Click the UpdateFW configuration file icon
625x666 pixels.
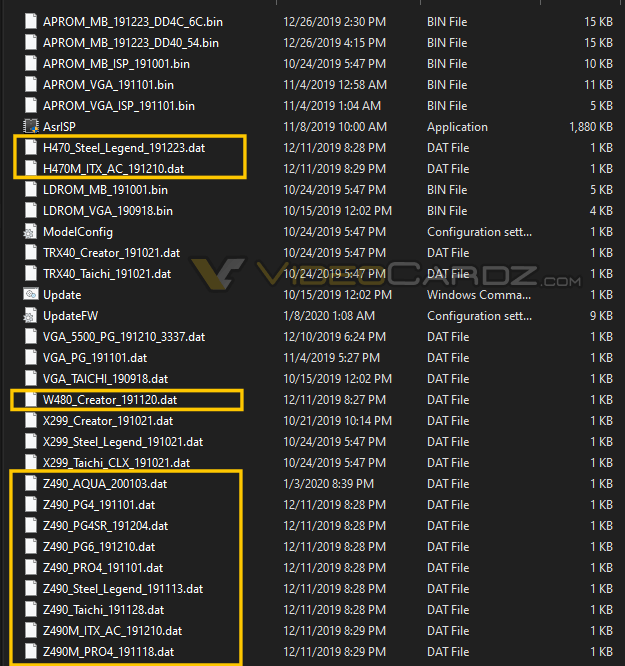point(29,316)
